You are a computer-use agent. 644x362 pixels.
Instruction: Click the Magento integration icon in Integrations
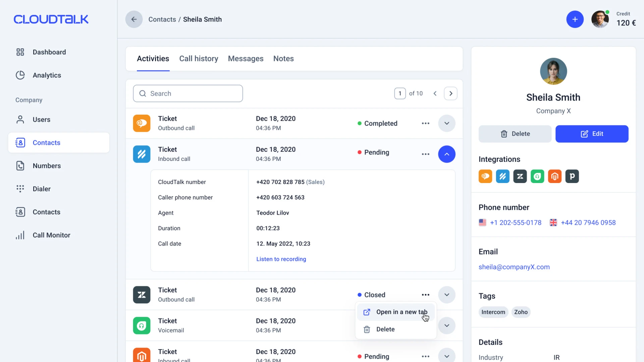point(554,176)
